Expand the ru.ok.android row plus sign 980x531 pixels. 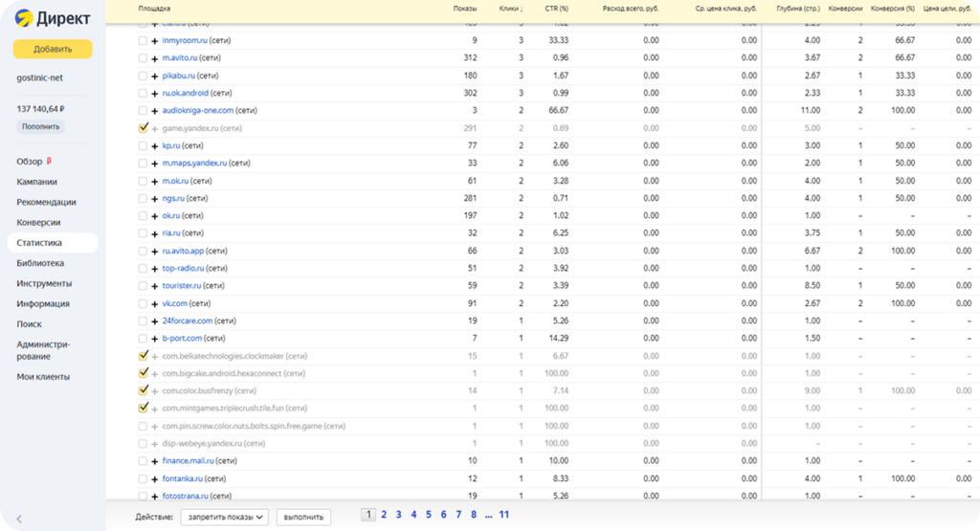click(x=154, y=93)
